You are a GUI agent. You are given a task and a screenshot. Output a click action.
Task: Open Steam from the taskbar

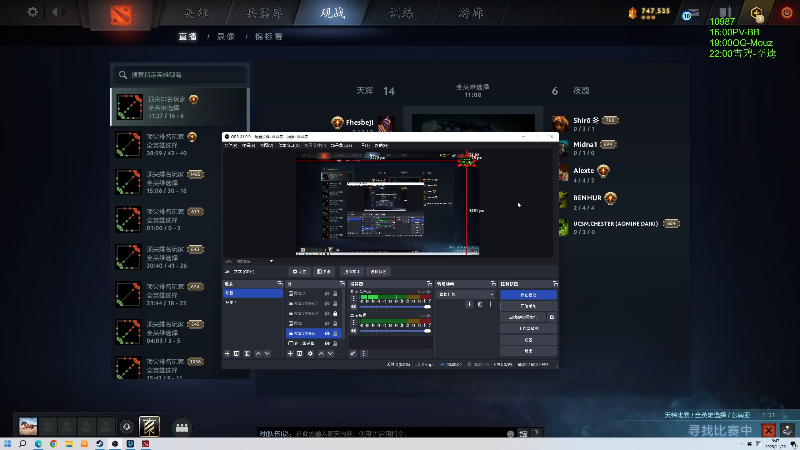(x=99, y=444)
